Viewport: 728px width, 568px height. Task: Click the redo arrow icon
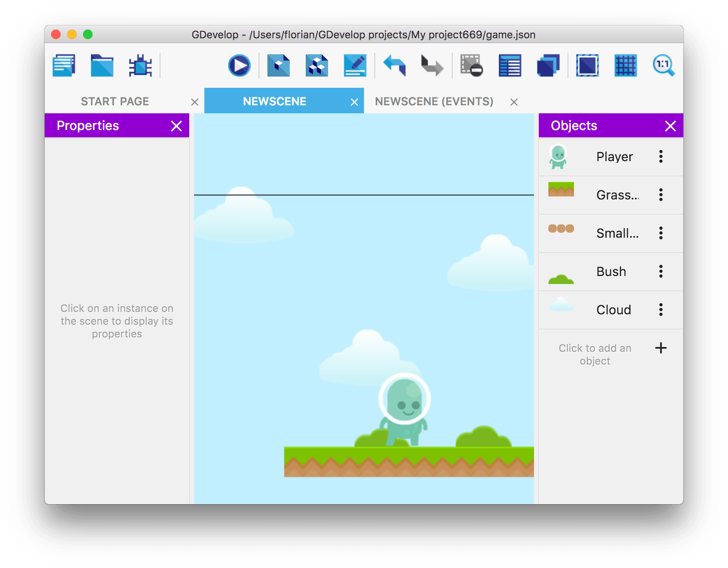pos(432,65)
